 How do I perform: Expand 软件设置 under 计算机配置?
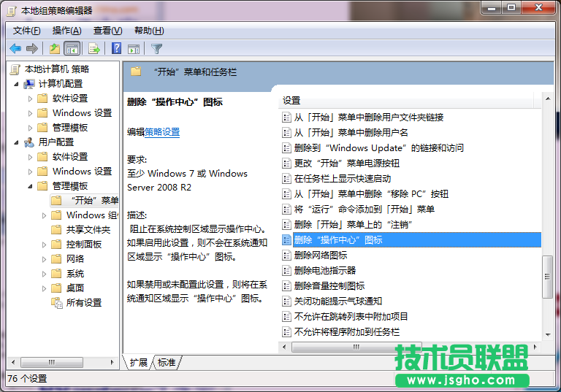pos(30,99)
